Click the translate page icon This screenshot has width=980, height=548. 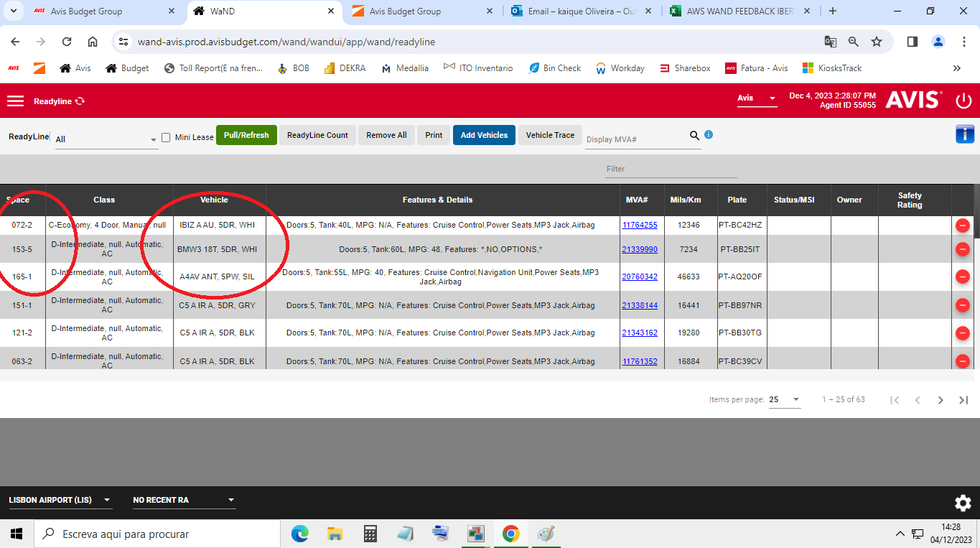831,42
